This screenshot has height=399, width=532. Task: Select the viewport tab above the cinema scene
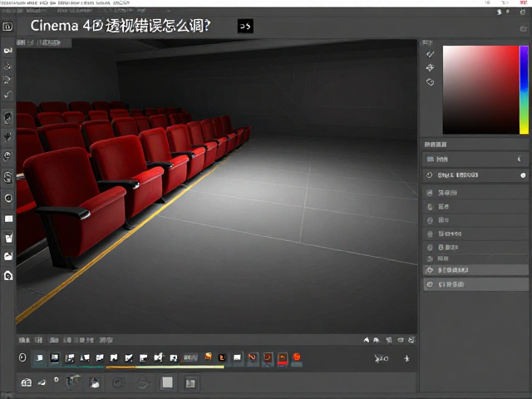coord(43,42)
